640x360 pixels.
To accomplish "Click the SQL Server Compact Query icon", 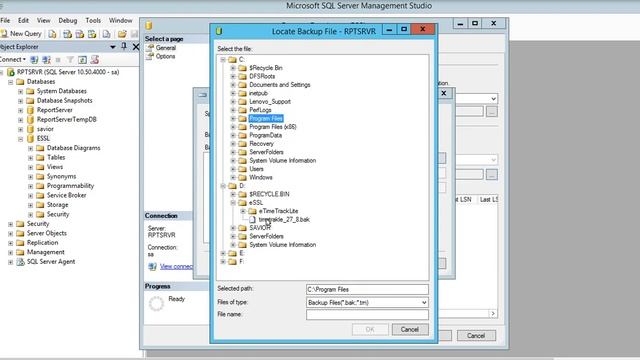I will [106, 34].
